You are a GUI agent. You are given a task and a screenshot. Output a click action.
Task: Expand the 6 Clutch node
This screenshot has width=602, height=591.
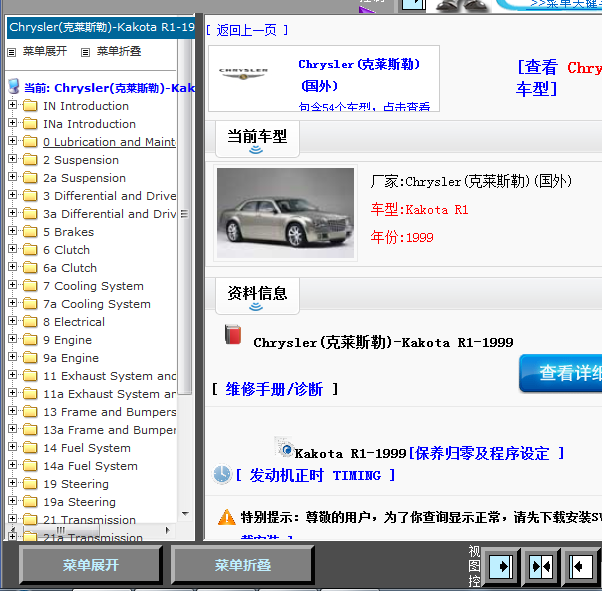point(12,248)
